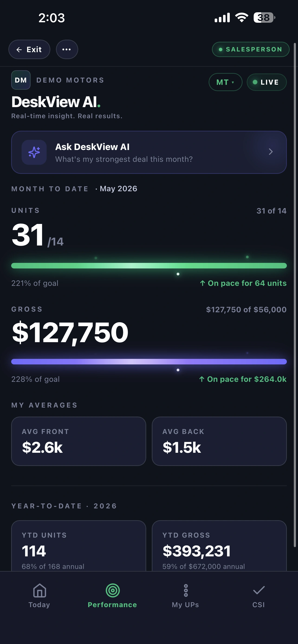Tap the 'On pace for 64 units' link
Screen dimensions: 298x644
pyautogui.click(x=243, y=283)
